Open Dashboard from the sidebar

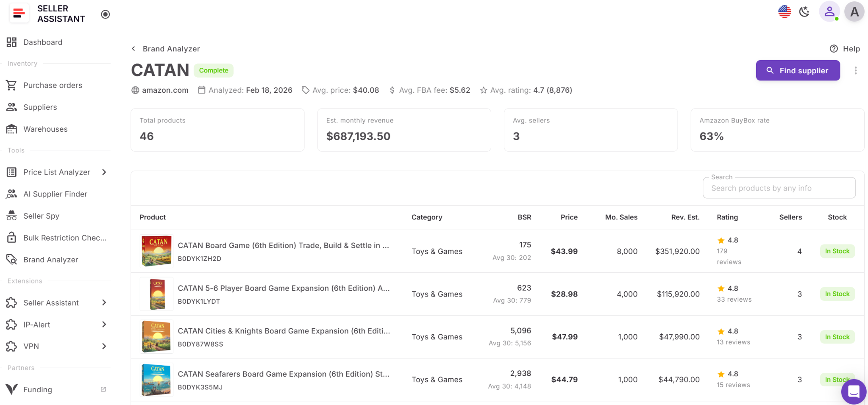coord(43,42)
